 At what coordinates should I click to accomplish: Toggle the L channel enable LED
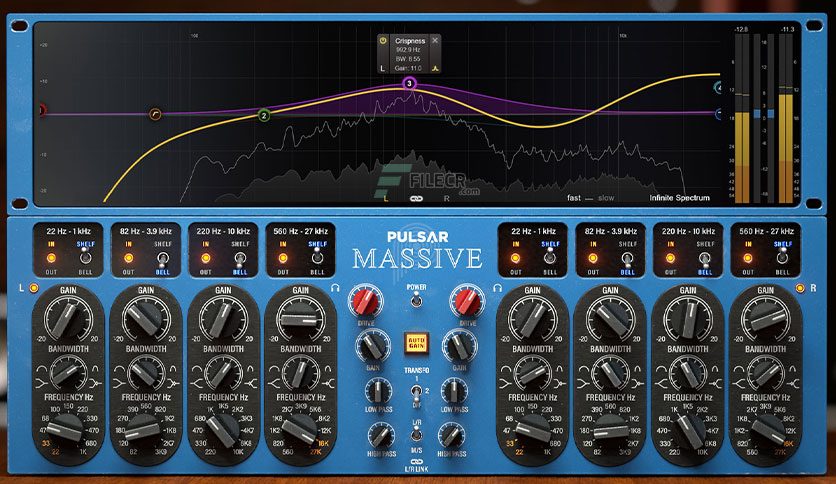[x=34, y=288]
